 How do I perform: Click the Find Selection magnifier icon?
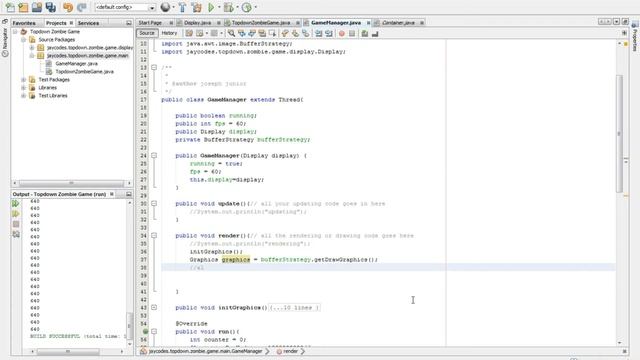coord(231,33)
